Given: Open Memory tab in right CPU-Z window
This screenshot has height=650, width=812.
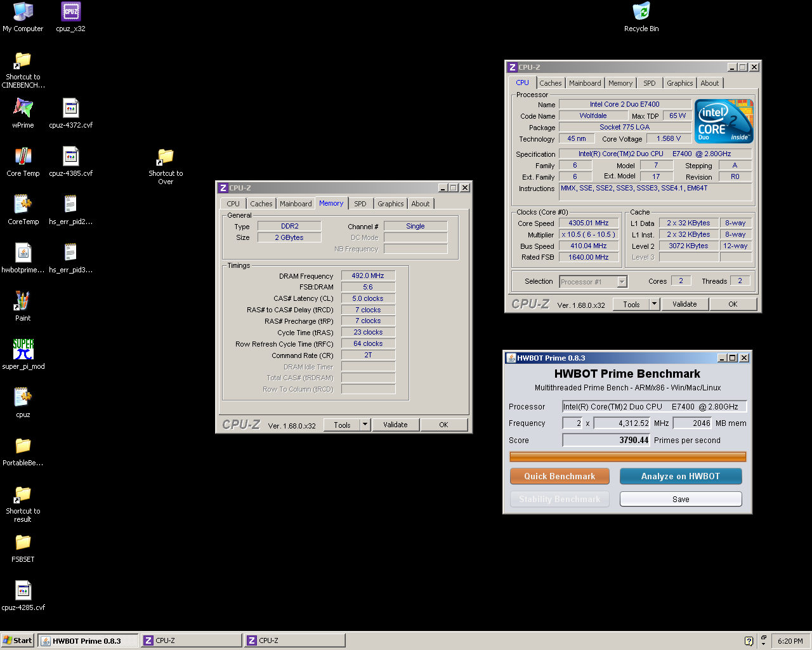Looking at the screenshot, I should [x=620, y=83].
